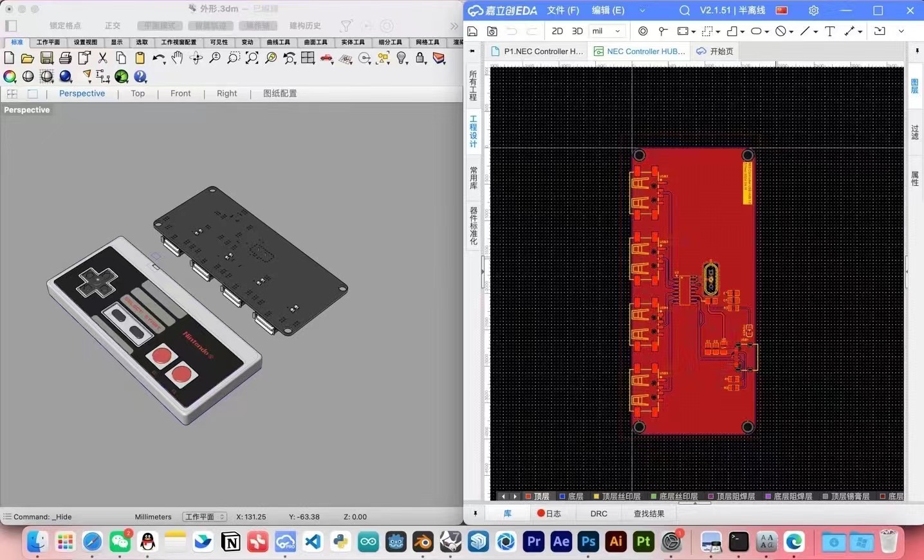Click the Print icon in Rhino toolbar
Viewport: 924px width, 560px height.
tap(65, 58)
